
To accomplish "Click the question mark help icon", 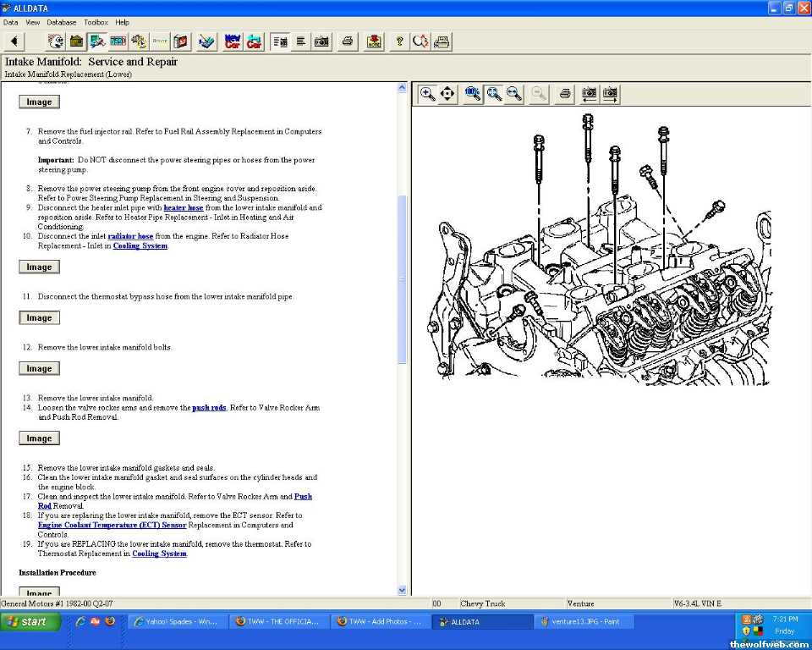I will 399,41.
